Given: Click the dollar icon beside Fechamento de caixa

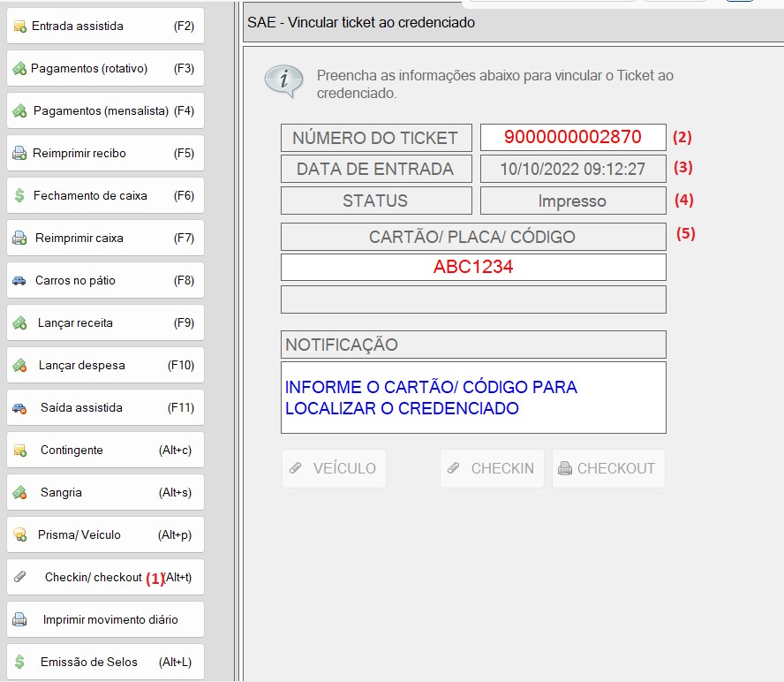Looking at the screenshot, I should point(19,195).
